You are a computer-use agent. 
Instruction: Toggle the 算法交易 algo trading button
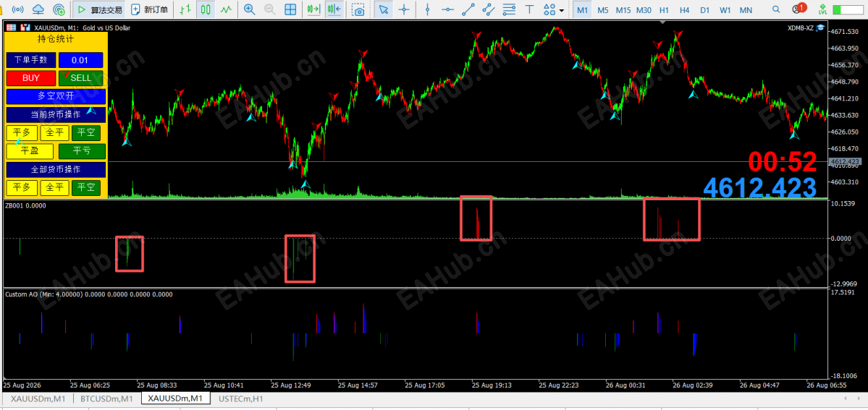pos(98,9)
